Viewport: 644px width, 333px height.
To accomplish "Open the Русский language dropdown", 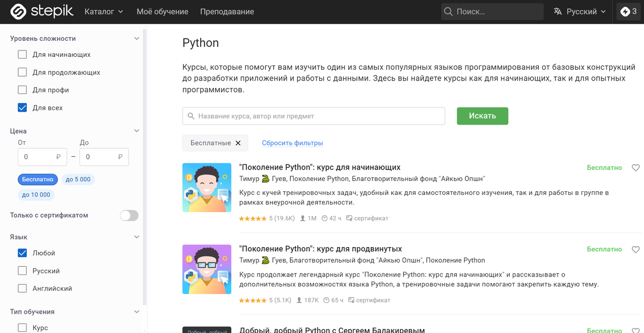I will 580,11.
